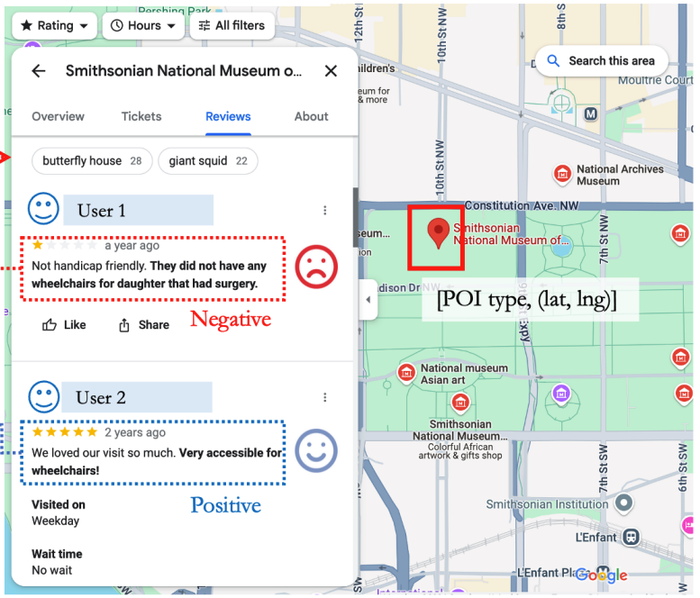
Task: Open the Hours filter dropdown
Action: coord(143,25)
